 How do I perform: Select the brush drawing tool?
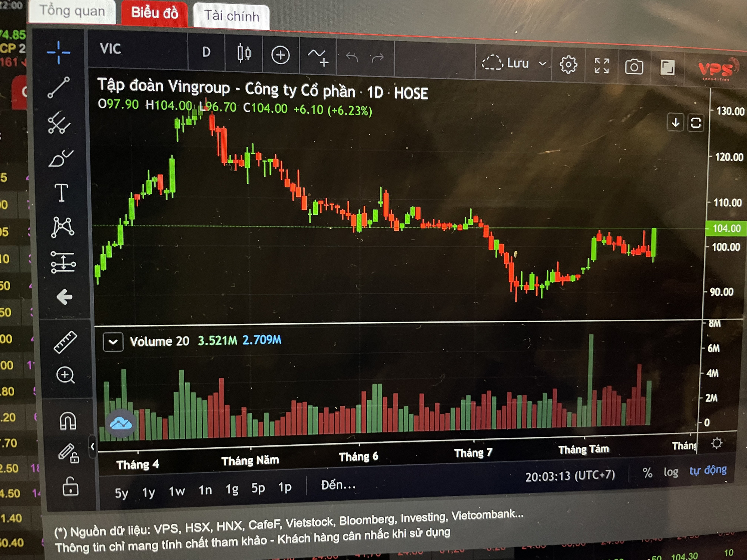61,158
